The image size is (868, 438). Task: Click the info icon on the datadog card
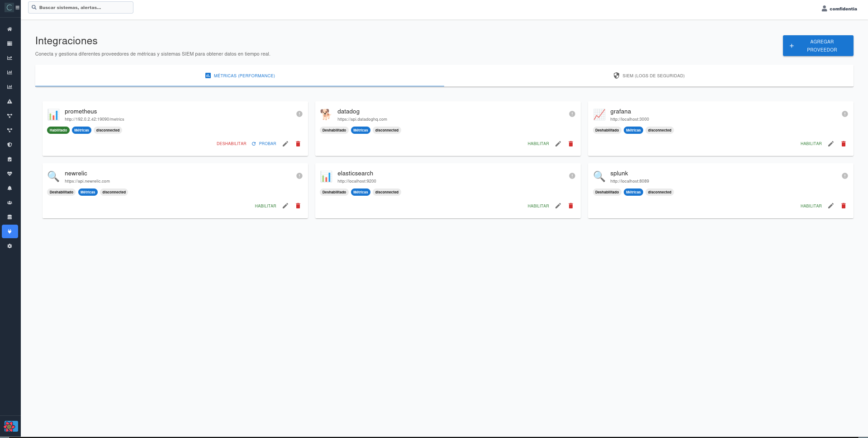tap(572, 114)
